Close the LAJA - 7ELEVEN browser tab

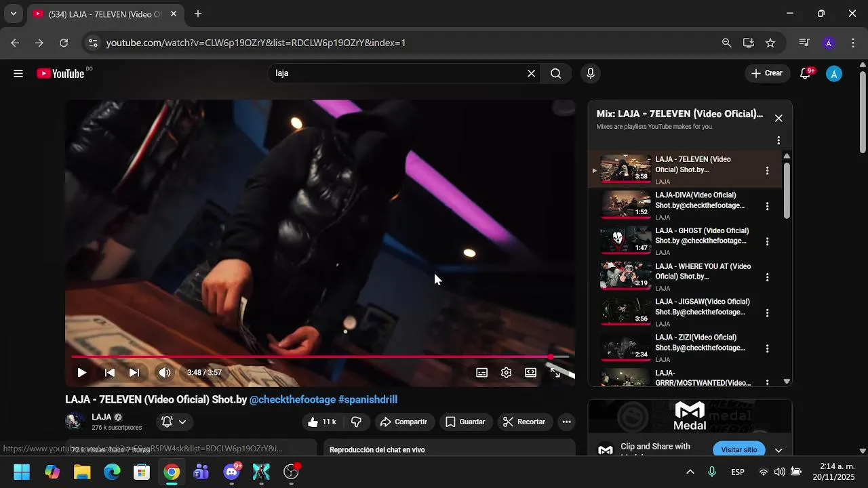point(174,14)
